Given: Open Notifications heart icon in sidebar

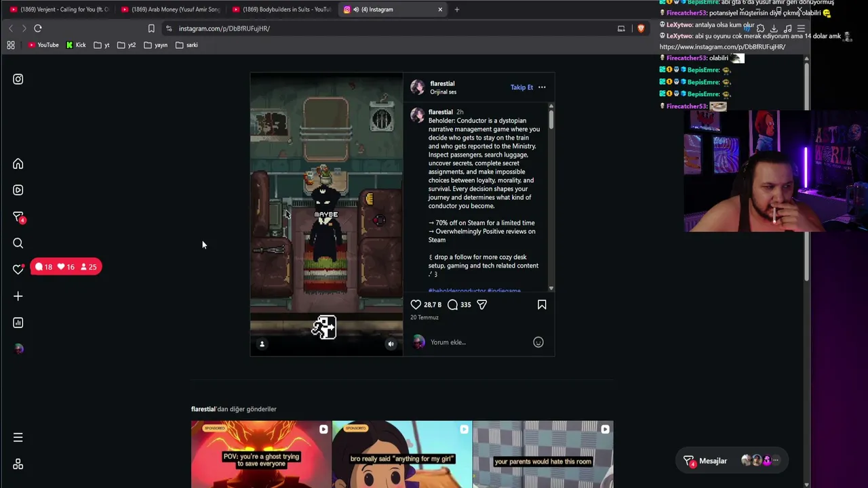Looking at the screenshot, I should pyautogui.click(x=18, y=269).
